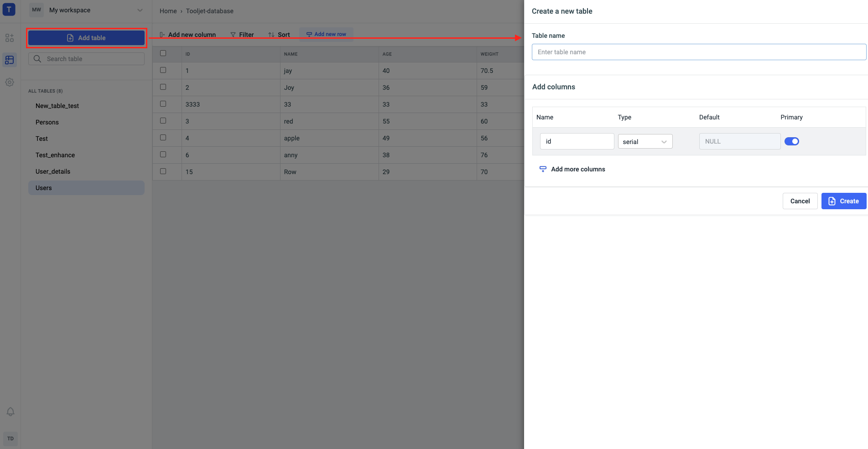Open the database icon in left sidebar
Screen dimensions: 868x449
(10, 60)
